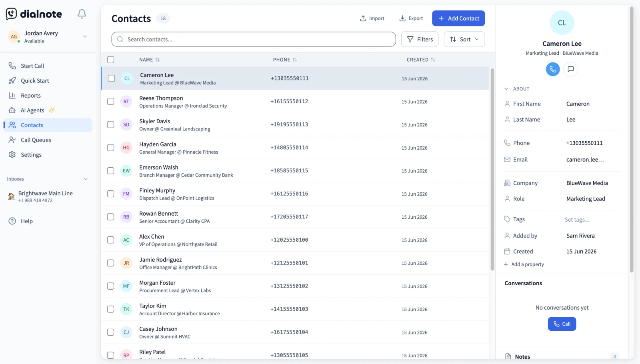The image size is (640, 364).
Task: Check the Morgan Foster row checkbox
Action: coord(111,286)
